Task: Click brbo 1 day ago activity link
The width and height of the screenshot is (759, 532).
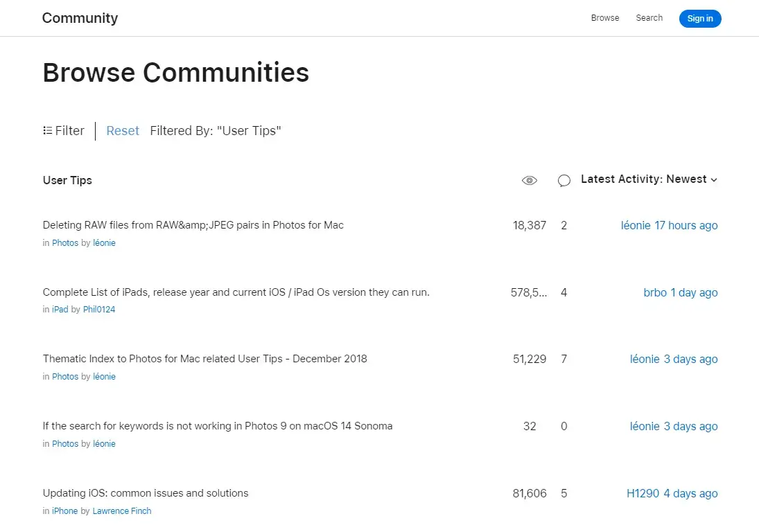Action: click(x=681, y=292)
